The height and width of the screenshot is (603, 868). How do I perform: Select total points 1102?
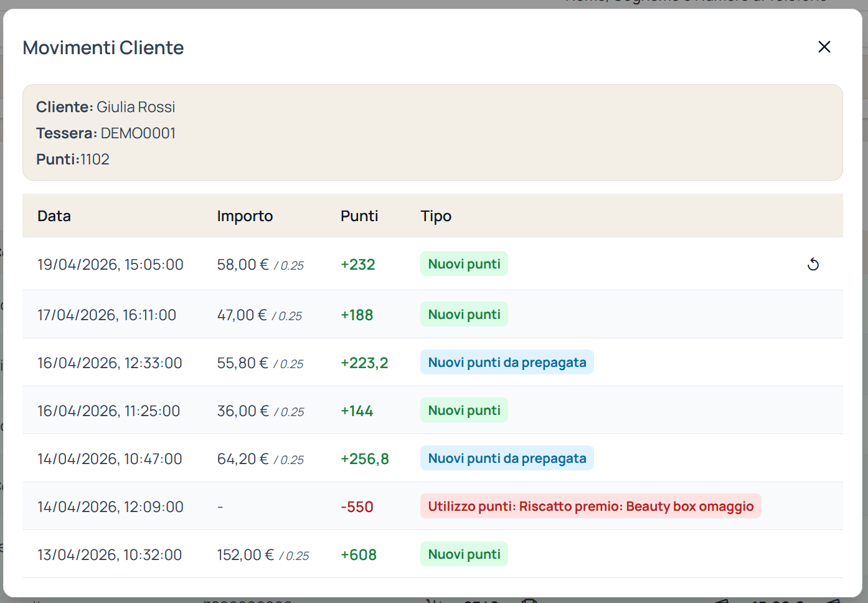pyautogui.click(x=95, y=159)
